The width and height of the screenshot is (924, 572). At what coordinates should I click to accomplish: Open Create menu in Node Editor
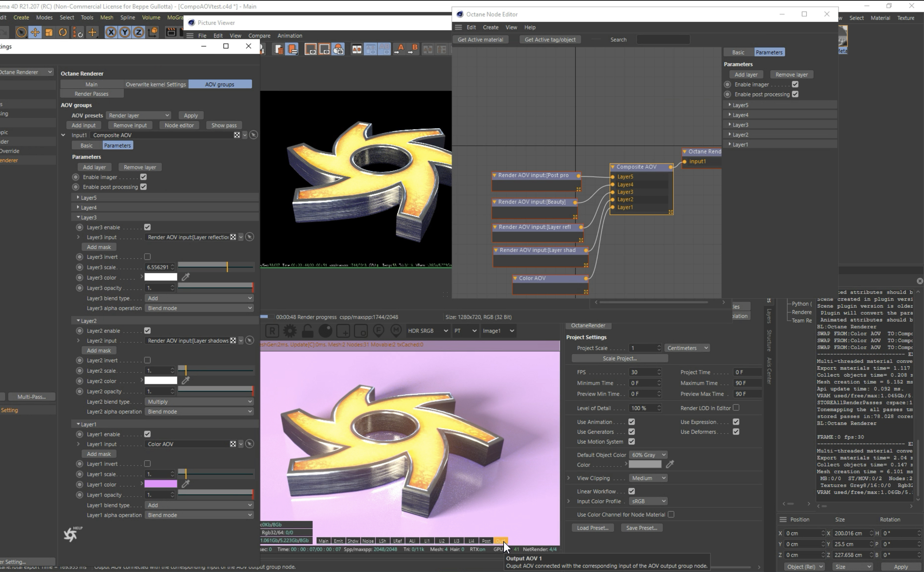(x=490, y=27)
